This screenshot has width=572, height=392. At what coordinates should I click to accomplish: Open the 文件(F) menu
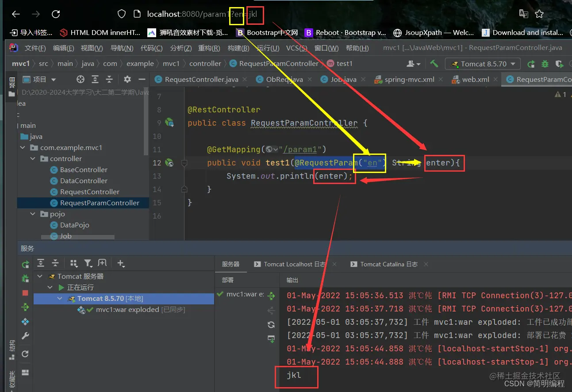(35, 48)
